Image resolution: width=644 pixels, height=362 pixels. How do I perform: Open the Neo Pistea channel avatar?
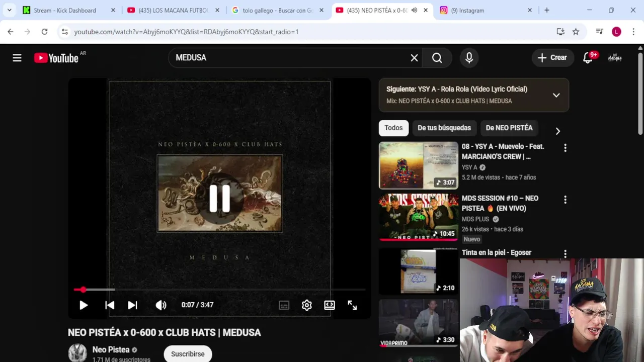(x=77, y=353)
